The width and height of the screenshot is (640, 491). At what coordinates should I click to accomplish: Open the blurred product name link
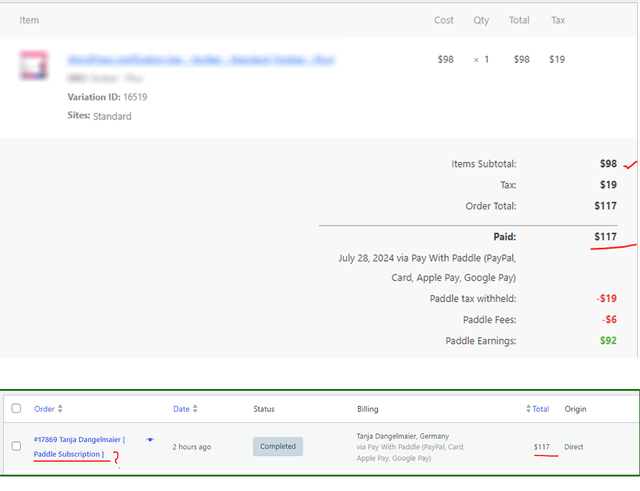[x=201, y=60]
